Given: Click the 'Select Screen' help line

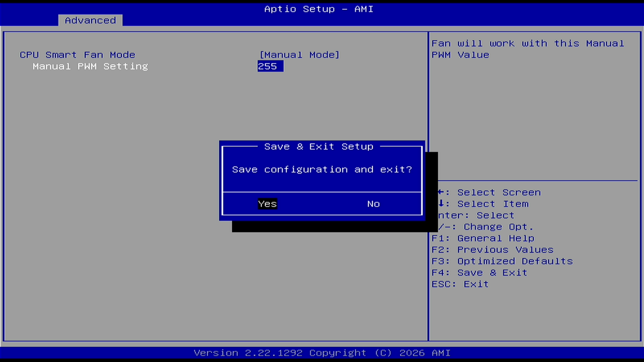Looking at the screenshot, I should click(x=490, y=192).
